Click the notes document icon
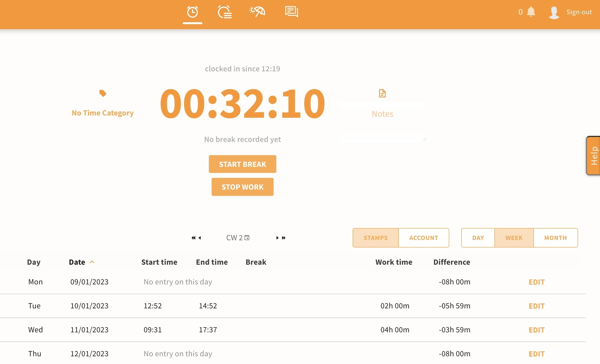This screenshot has width=600, height=364. [x=382, y=94]
